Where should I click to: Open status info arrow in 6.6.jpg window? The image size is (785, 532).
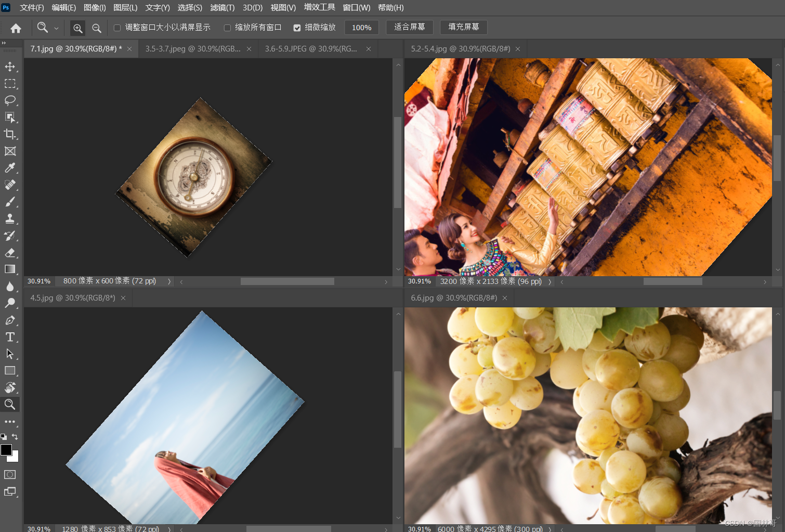pyautogui.click(x=549, y=528)
